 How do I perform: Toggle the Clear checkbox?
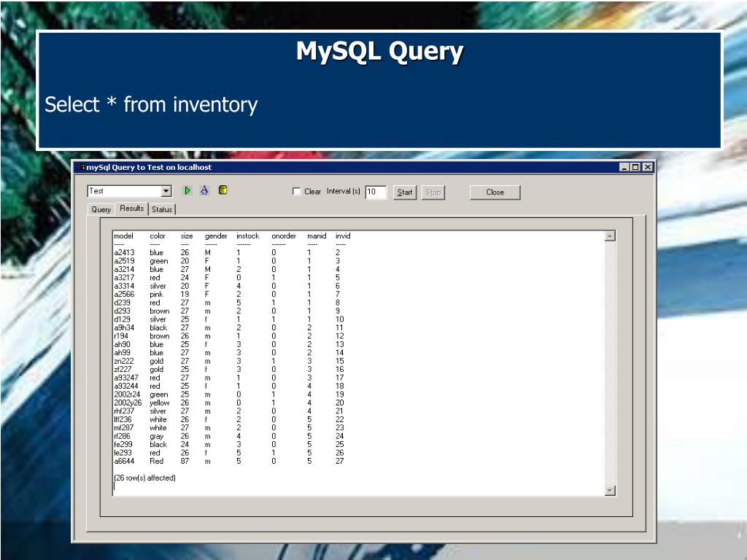point(296,192)
